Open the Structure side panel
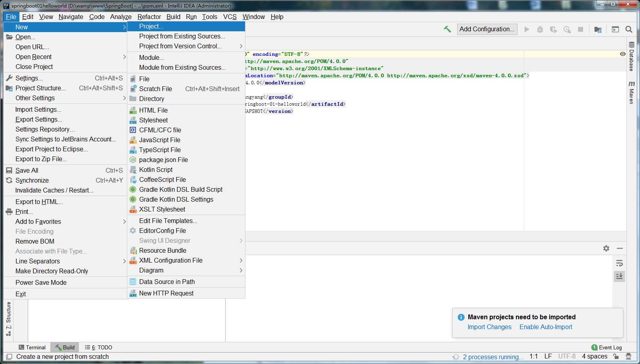The width and height of the screenshot is (640, 364). click(x=8, y=319)
